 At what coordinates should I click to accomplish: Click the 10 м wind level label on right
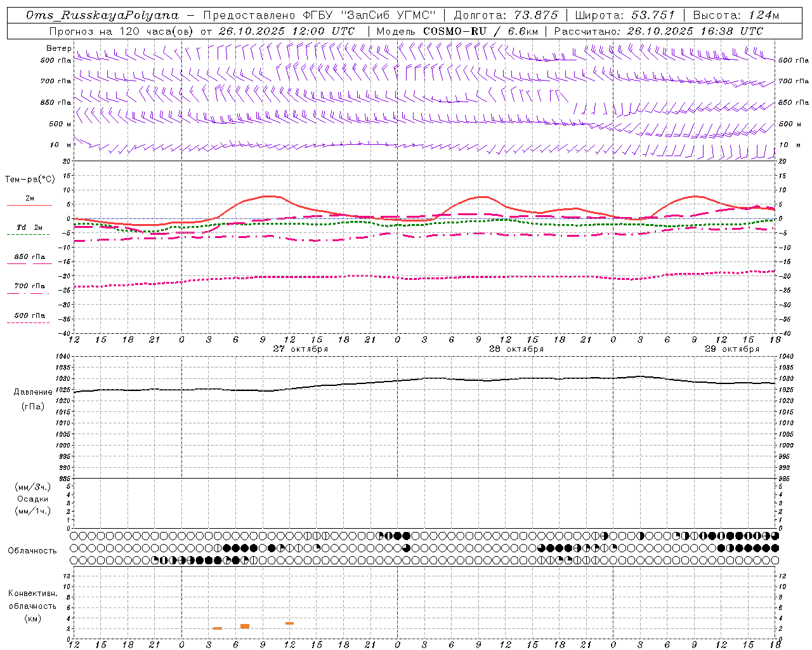click(789, 145)
